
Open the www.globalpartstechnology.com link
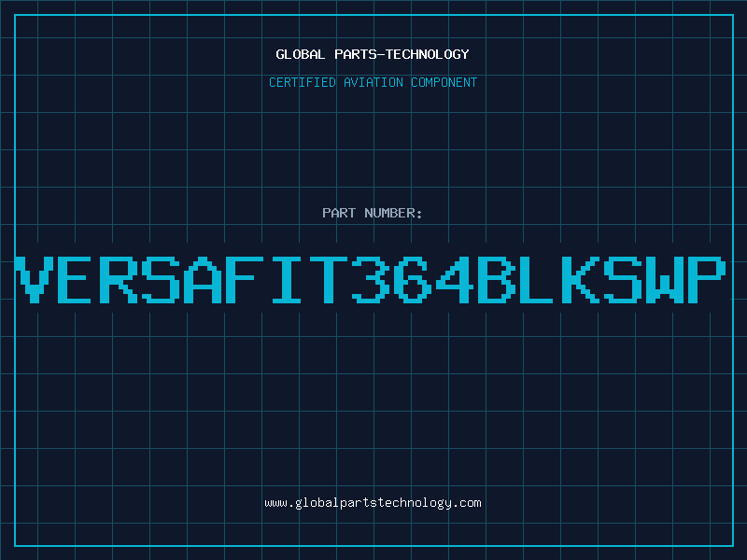pos(373,503)
